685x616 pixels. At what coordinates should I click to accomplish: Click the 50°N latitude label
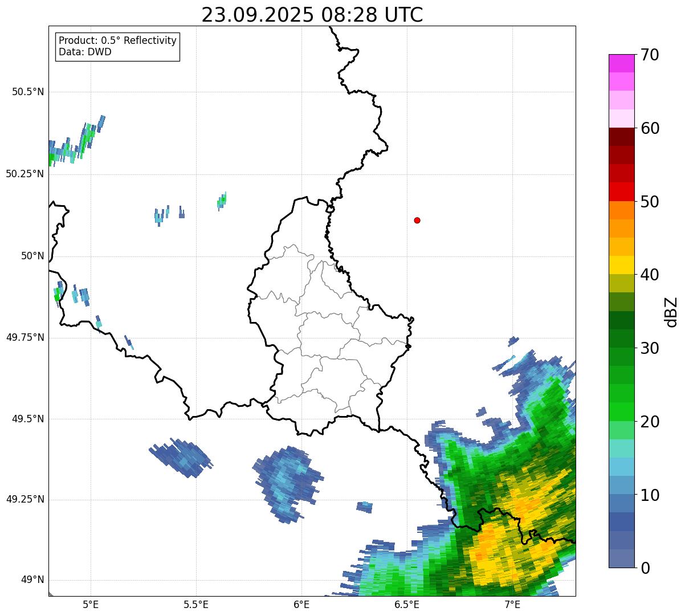(32, 256)
